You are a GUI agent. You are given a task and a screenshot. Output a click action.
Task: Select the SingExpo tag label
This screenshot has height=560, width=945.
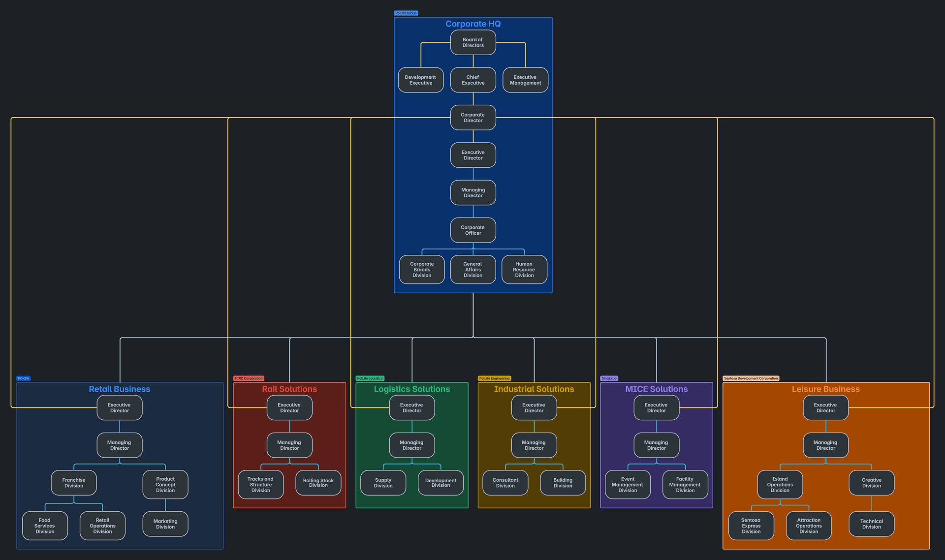(x=609, y=378)
